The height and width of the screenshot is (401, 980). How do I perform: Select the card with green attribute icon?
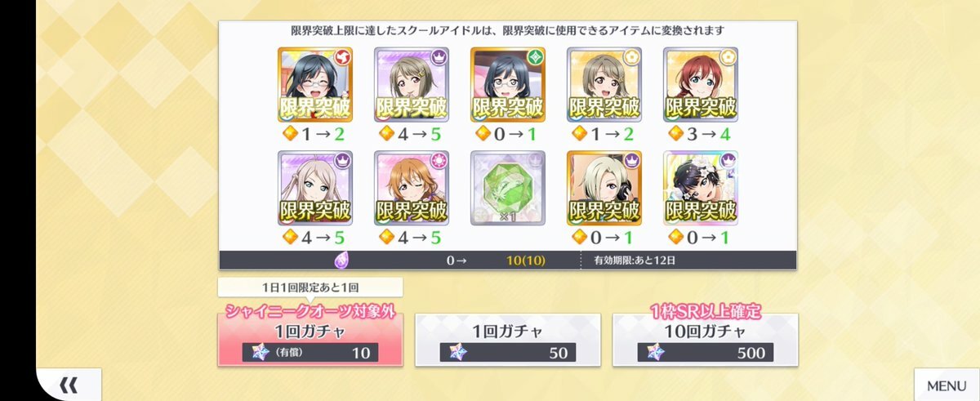[507, 84]
